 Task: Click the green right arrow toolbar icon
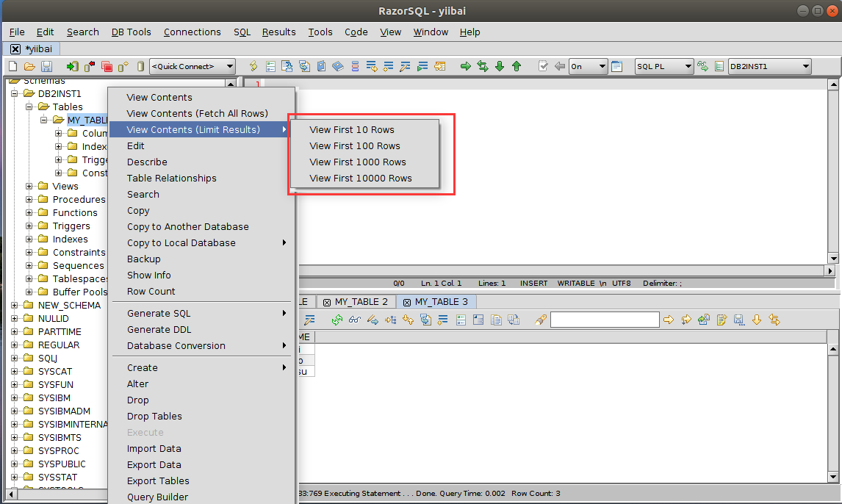[466, 66]
